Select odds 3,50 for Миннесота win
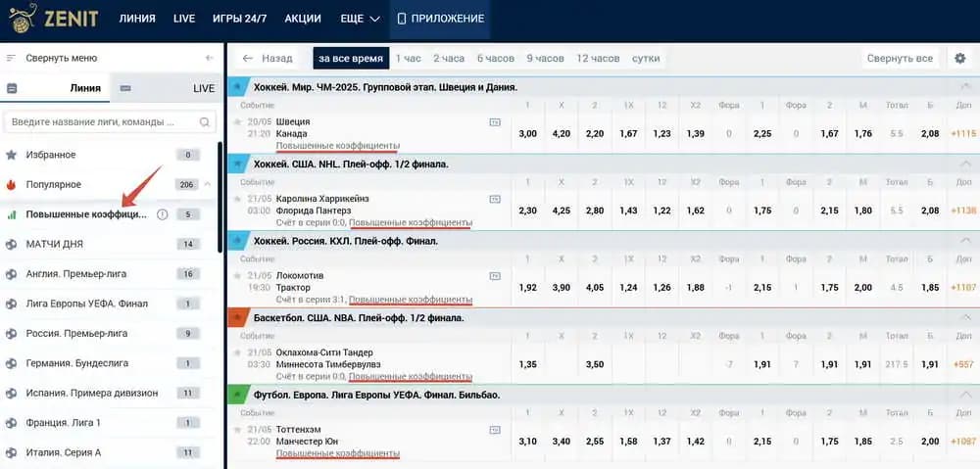980x469 pixels. pos(595,364)
